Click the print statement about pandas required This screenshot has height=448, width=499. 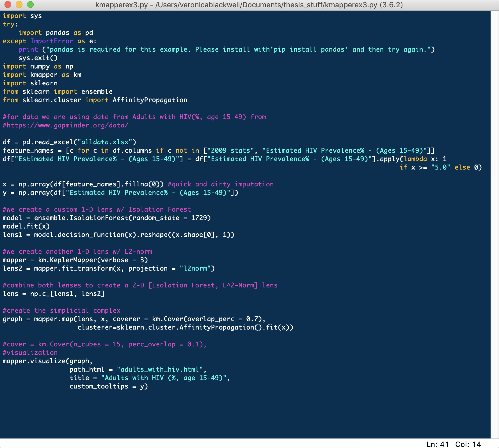[x=226, y=50]
